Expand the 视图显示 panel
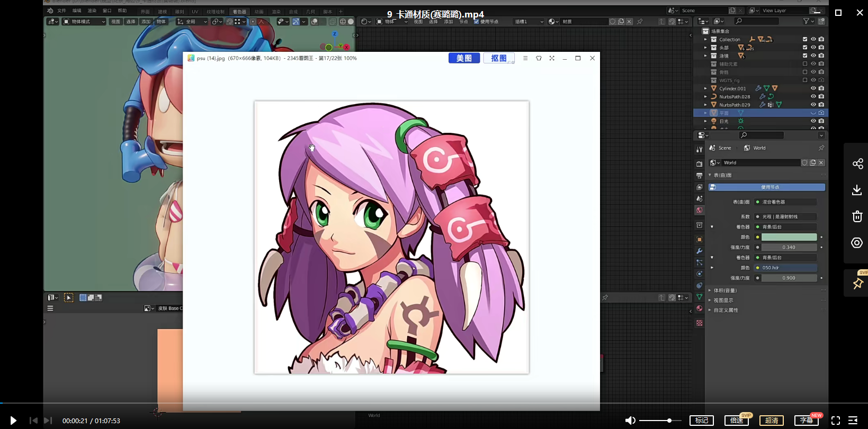 pos(710,300)
